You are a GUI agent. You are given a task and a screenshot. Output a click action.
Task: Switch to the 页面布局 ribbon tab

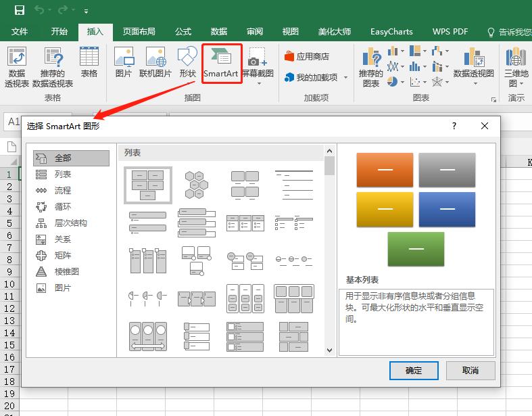point(139,32)
